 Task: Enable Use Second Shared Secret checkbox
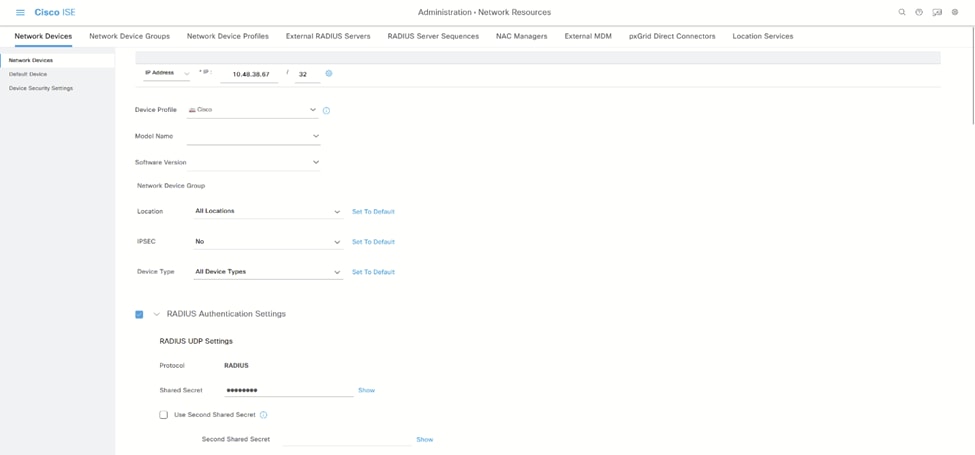164,415
